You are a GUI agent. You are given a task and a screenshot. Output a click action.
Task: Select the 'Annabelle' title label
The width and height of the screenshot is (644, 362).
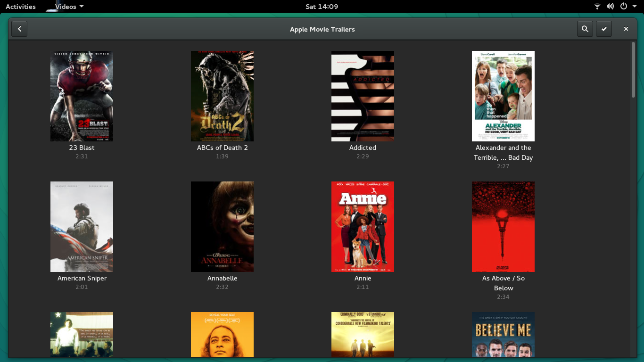[x=222, y=278]
